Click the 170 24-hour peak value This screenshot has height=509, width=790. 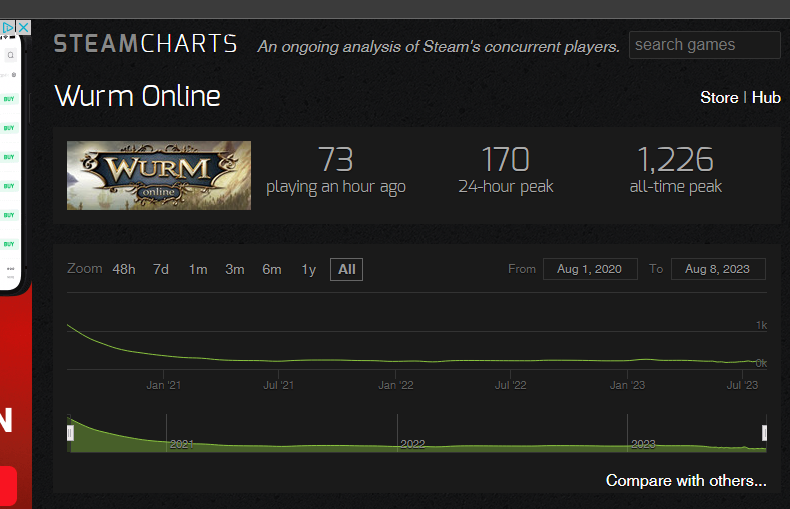point(505,160)
